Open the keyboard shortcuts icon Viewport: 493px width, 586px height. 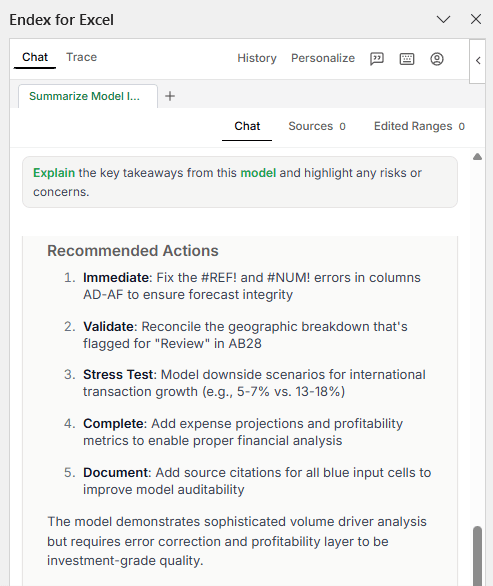pos(407,59)
